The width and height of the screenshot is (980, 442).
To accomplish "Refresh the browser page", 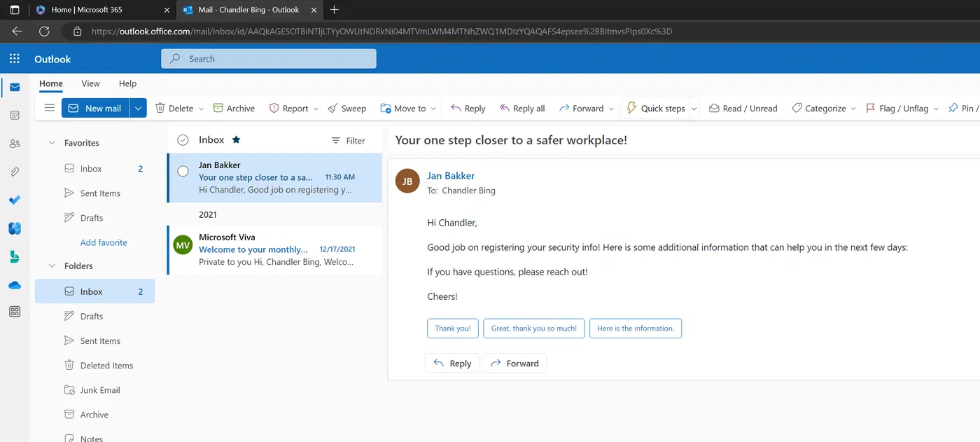I will pos(45,32).
